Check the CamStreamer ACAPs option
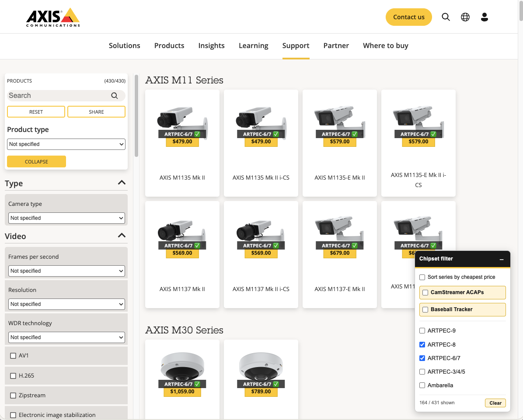 pyautogui.click(x=425, y=293)
